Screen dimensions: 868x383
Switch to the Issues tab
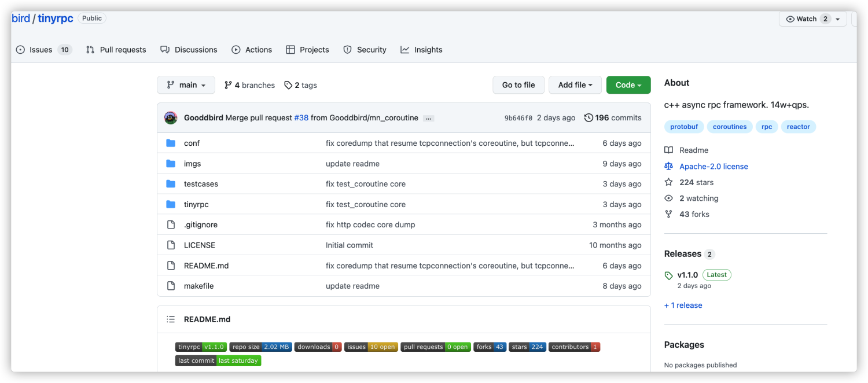(x=43, y=50)
